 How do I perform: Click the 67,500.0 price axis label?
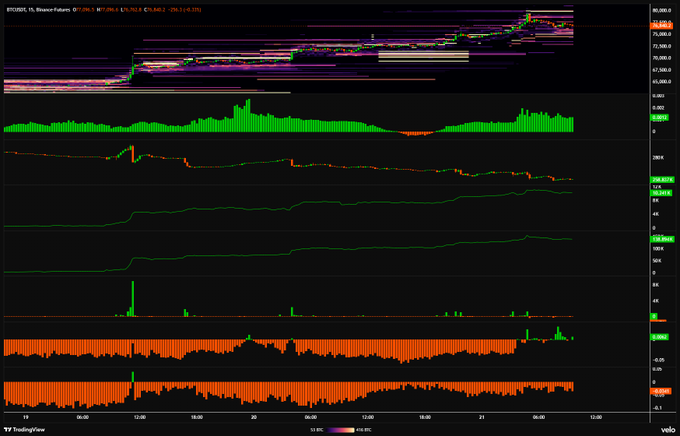click(662, 70)
